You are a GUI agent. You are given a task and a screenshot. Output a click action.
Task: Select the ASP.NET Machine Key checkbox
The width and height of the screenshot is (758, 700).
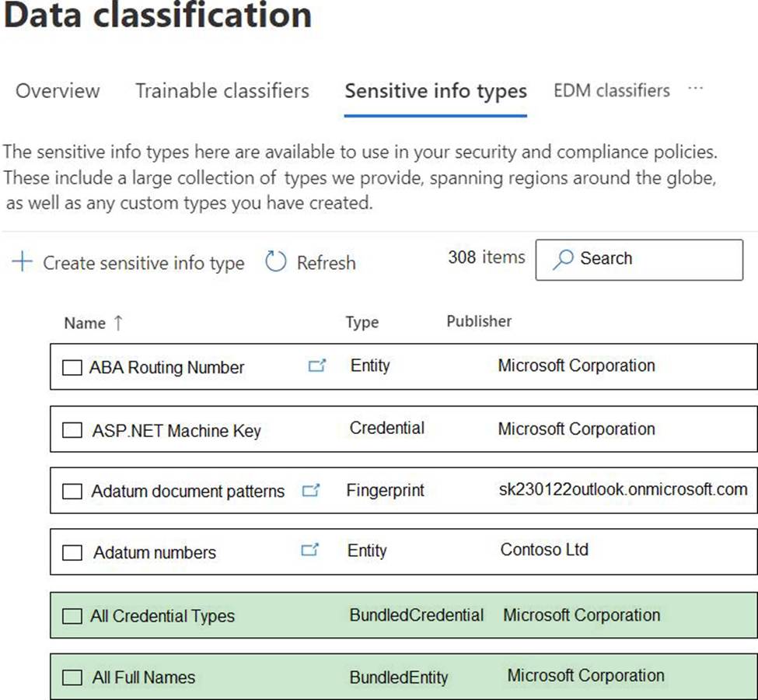click(72, 430)
